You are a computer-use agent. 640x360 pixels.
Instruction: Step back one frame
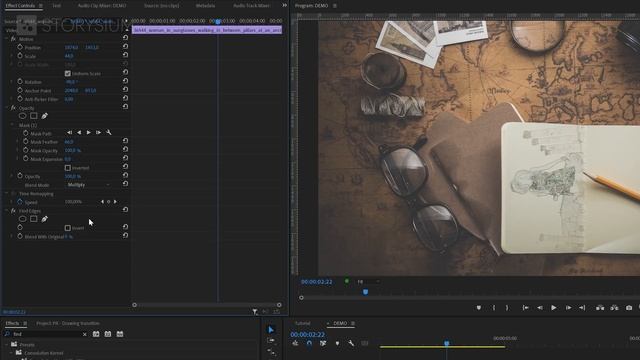[540, 308]
